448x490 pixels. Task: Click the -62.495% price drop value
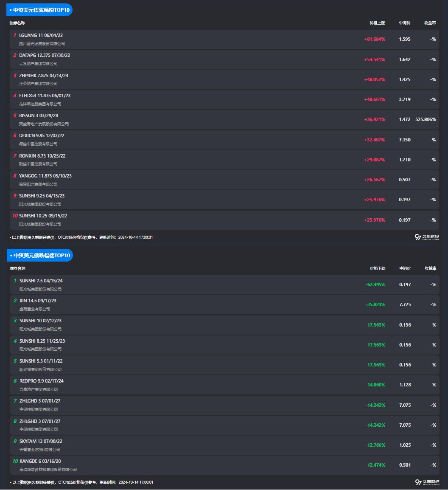(375, 284)
